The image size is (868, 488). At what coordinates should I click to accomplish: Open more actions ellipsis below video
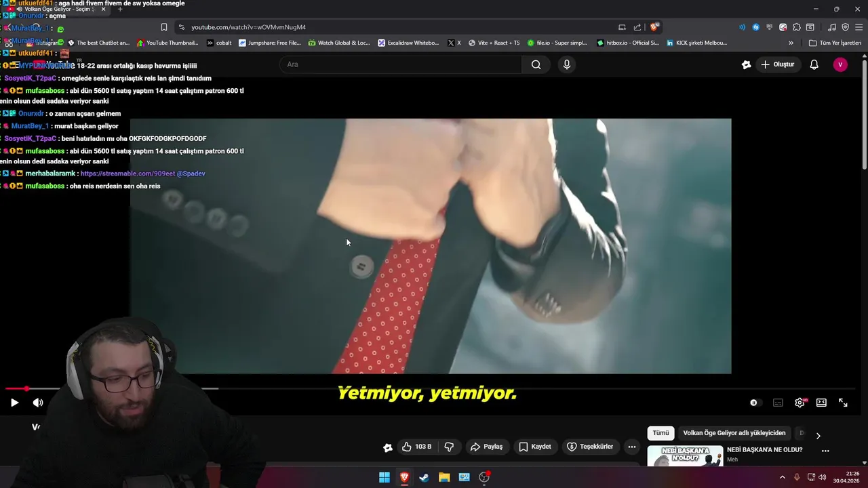(x=632, y=447)
